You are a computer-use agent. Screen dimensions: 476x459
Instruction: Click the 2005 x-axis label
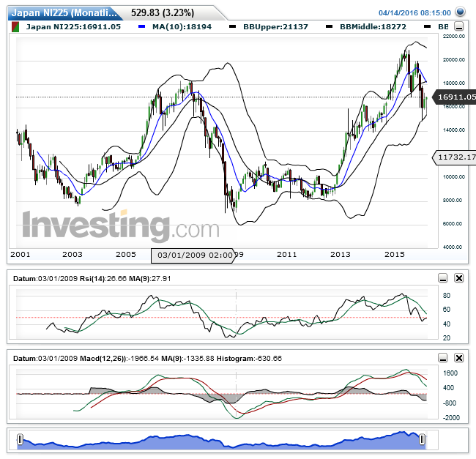click(x=126, y=255)
